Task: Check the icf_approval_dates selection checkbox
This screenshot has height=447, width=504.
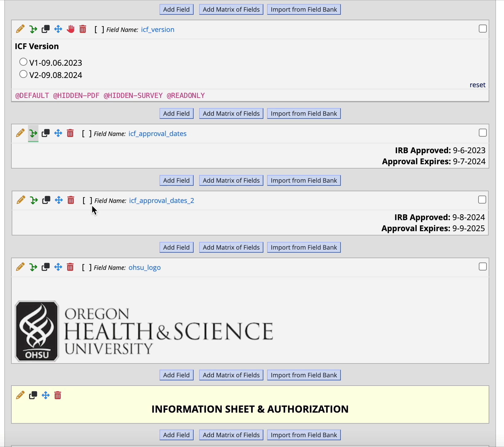Action: pyautogui.click(x=483, y=133)
